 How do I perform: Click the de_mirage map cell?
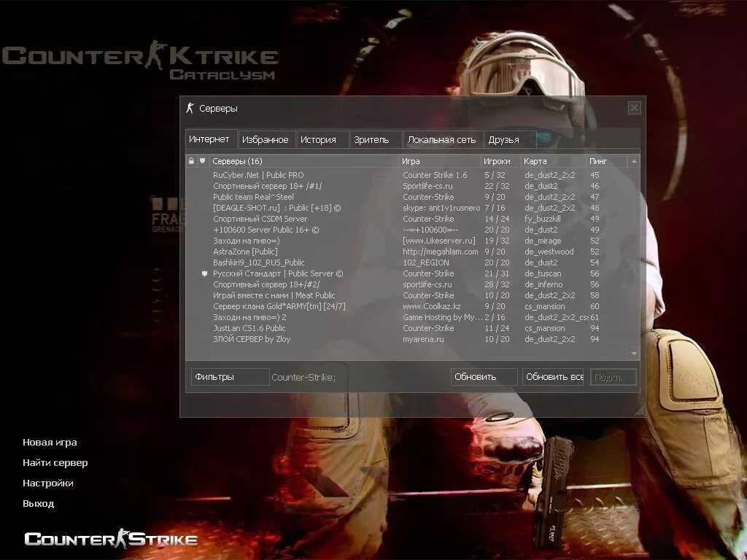[543, 241]
